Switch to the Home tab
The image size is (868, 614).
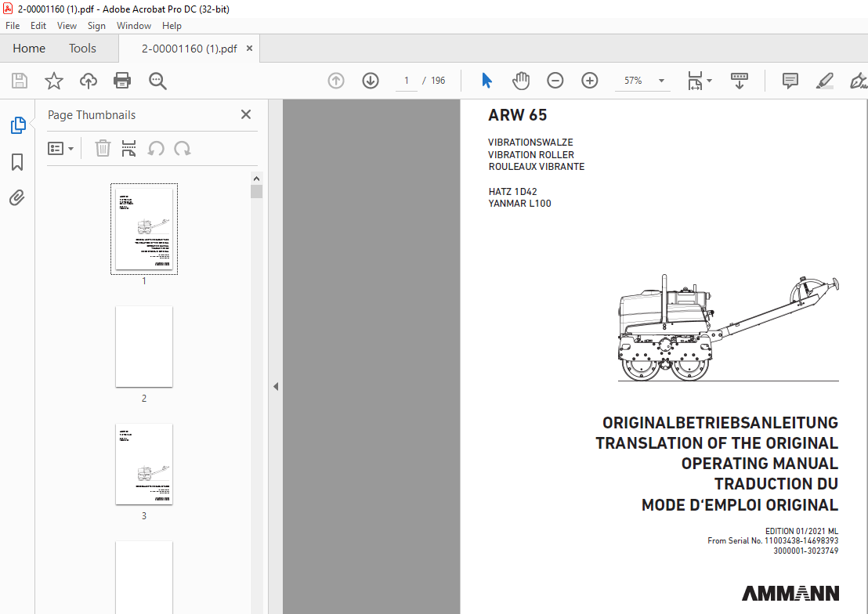tap(29, 49)
